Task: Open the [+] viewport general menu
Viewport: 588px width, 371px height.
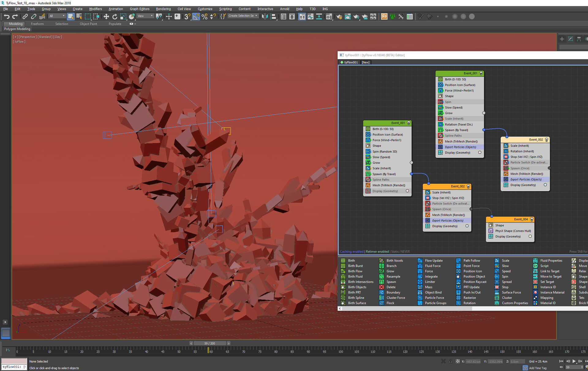Action: [x=15, y=37]
